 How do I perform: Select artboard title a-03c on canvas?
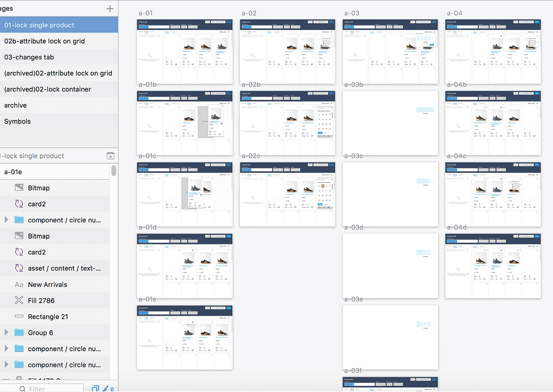point(354,156)
